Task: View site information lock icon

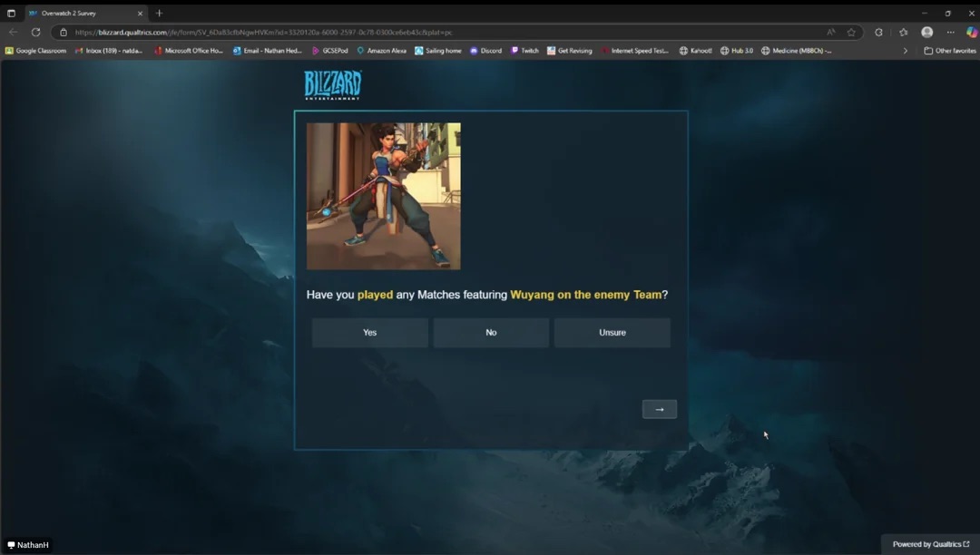Action: (x=64, y=33)
